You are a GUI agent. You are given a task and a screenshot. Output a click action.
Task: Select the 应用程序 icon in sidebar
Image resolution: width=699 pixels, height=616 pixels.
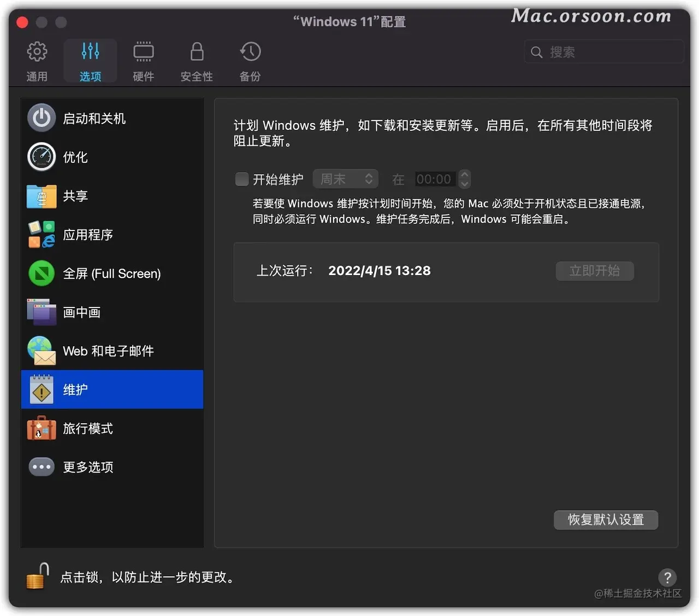tap(42, 234)
